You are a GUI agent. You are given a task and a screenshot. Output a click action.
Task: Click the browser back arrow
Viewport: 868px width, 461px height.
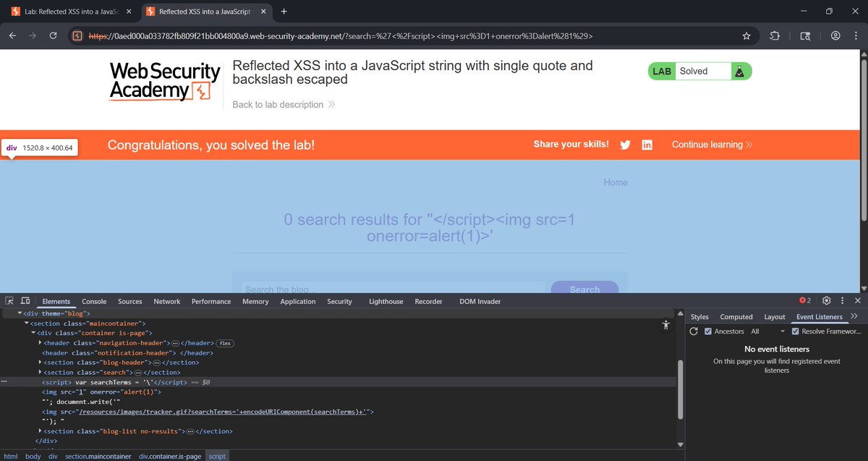(12, 35)
